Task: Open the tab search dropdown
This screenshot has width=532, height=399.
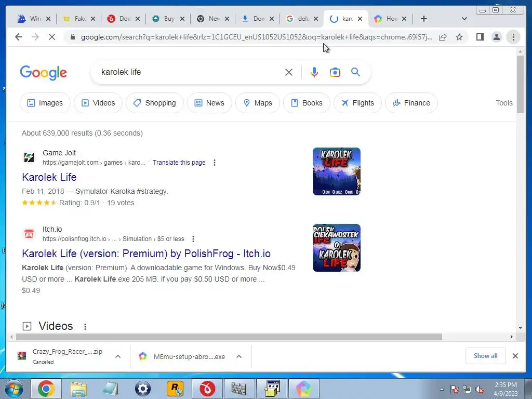Action: click(464, 19)
